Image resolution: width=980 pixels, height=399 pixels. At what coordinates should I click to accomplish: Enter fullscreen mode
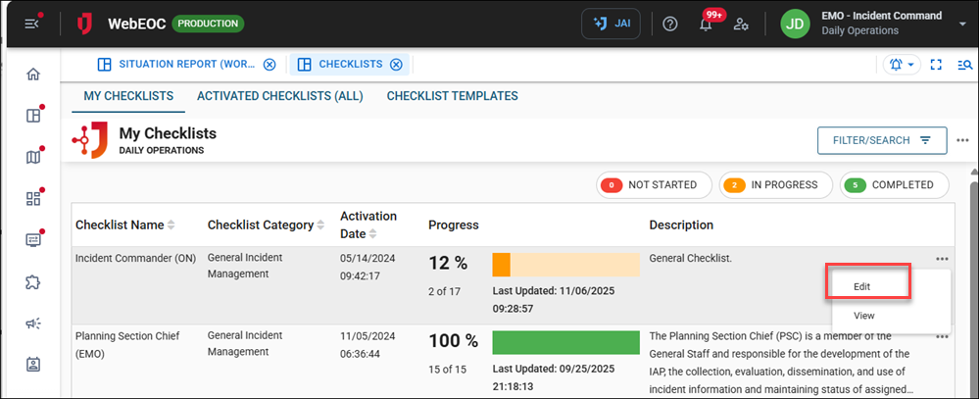coord(936,65)
